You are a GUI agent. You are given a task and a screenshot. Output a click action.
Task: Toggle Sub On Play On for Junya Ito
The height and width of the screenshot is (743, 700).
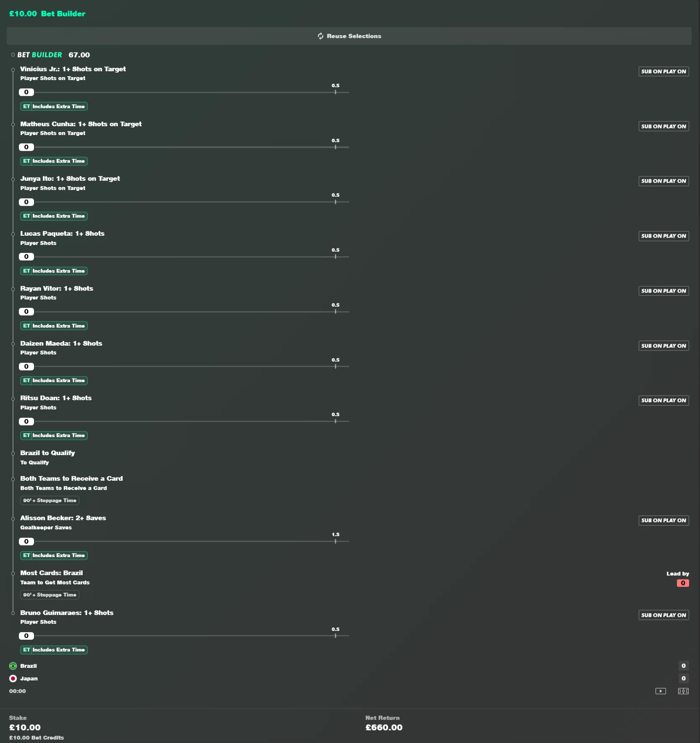[x=663, y=181]
